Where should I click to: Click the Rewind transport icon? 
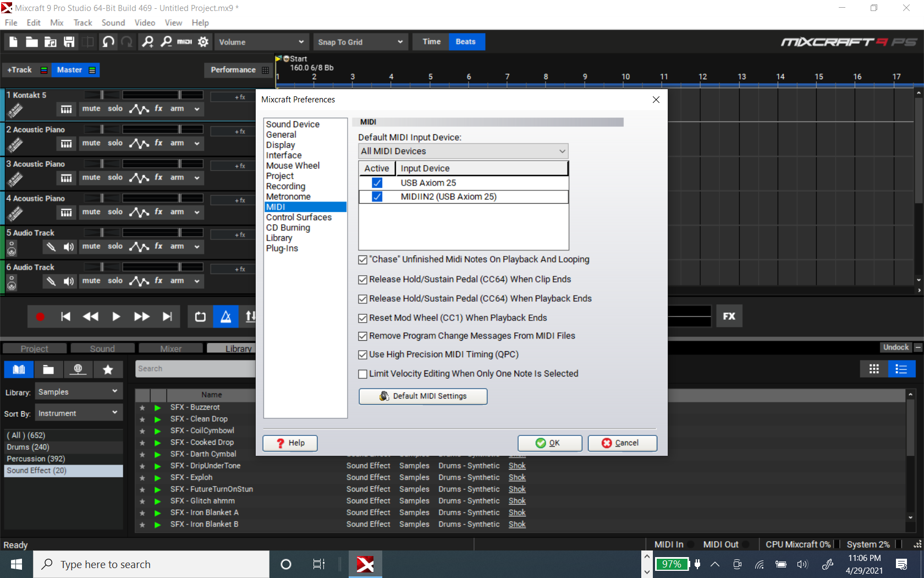91,317
